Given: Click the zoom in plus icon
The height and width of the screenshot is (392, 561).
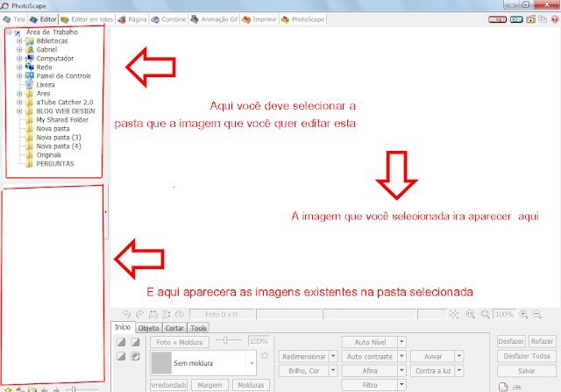Looking at the screenshot, I should click(523, 314).
